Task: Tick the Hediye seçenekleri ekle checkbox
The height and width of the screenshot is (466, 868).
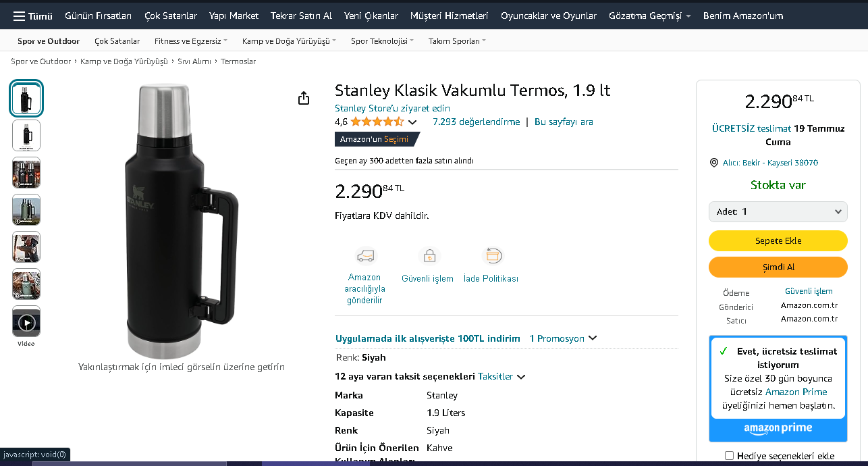Action: (729, 456)
